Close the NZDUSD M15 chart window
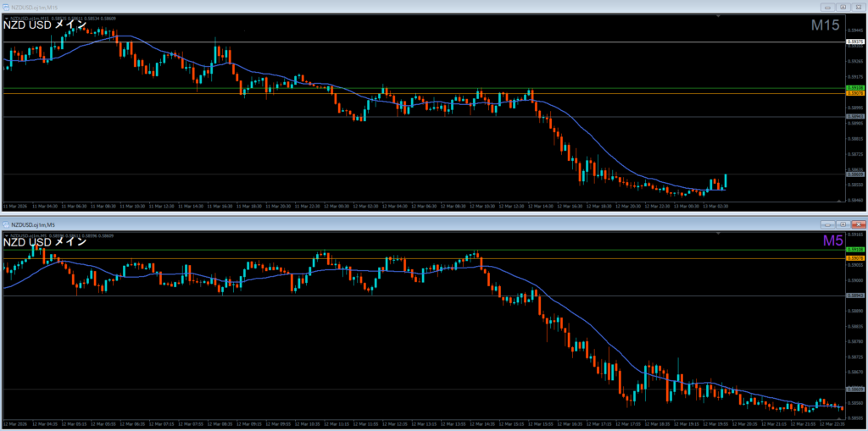Image resolution: width=868 pixels, height=431 pixels. click(x=858, y=7)
